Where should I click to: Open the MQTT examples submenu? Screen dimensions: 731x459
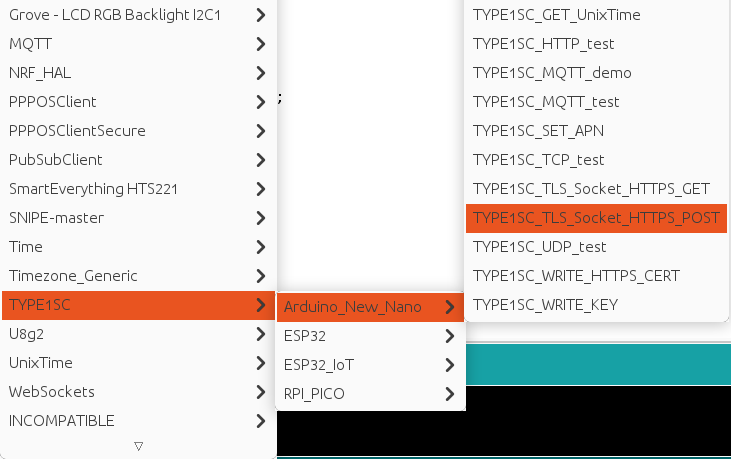(x=138, y=44)
